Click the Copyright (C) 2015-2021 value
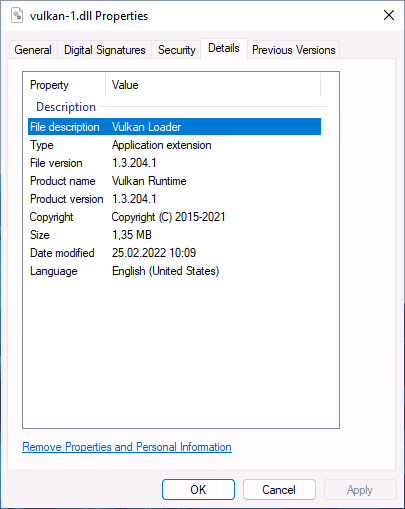Image resolution: width=405 pixels, height=509 pixels. click(x=168, y=217)
